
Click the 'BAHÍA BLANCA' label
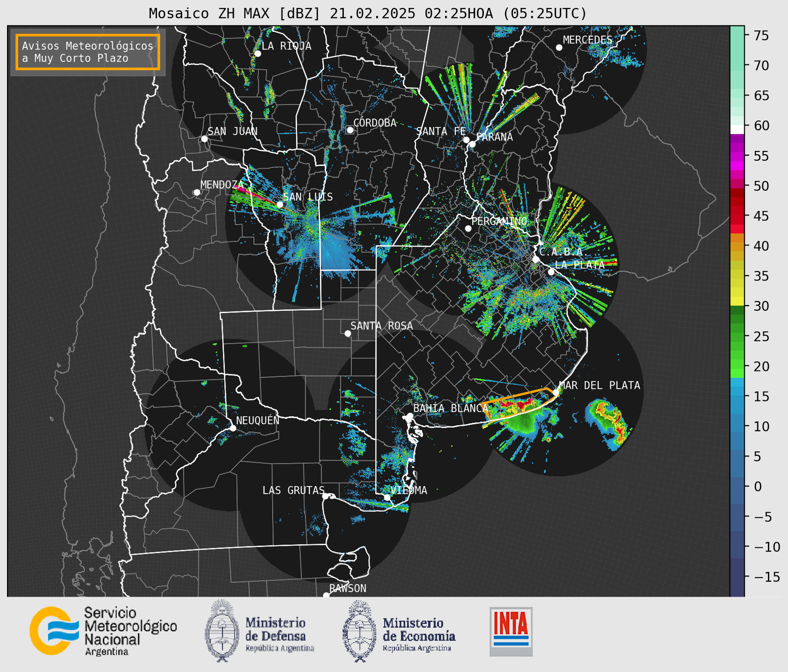coord(451,408)
